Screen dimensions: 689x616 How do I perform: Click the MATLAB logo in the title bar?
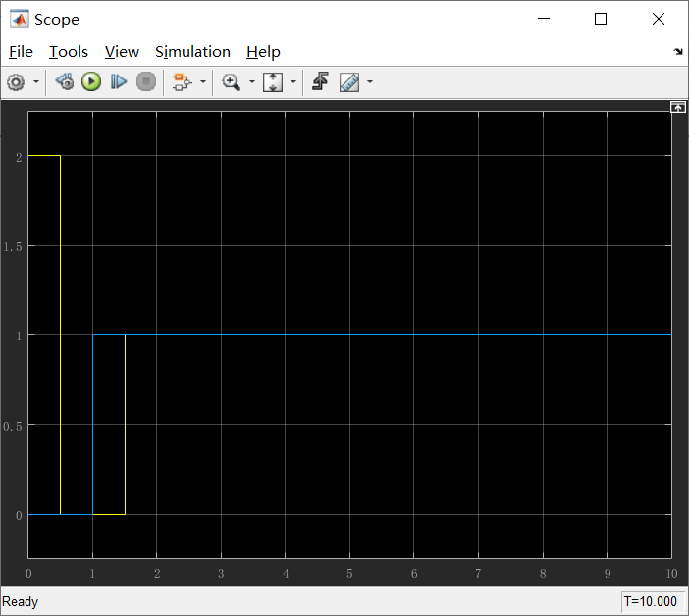coord(20,19)
